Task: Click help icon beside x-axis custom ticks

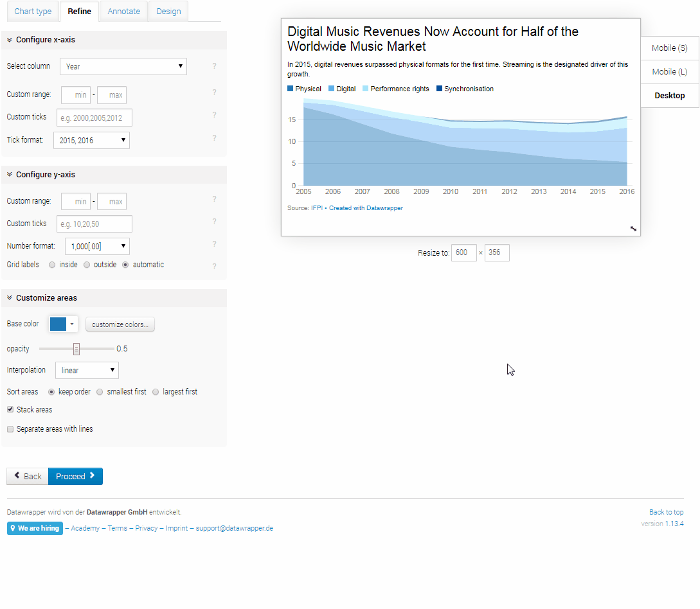Action: pos(214,114)
